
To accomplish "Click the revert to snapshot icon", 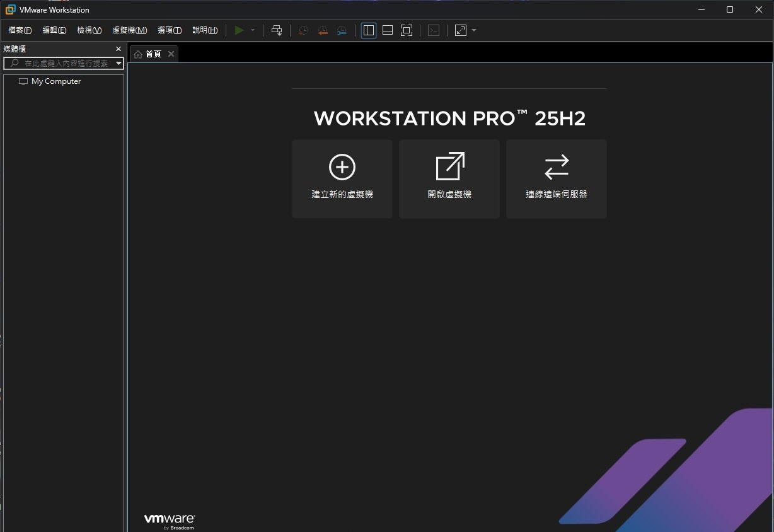I will [323, 30].
